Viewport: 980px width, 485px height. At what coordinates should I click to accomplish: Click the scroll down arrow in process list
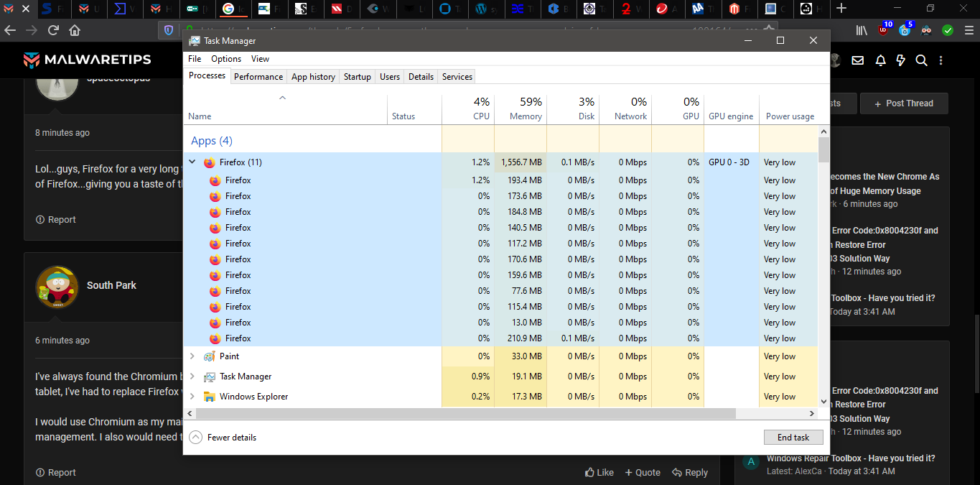(x=823, y=402)
